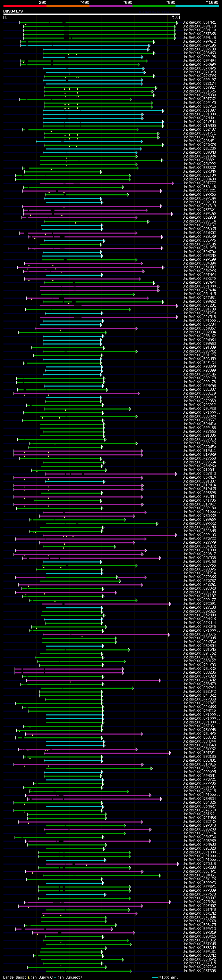Click the white query sequence bar
This screenshot has width=222, height=980.
tap(92, 15)
